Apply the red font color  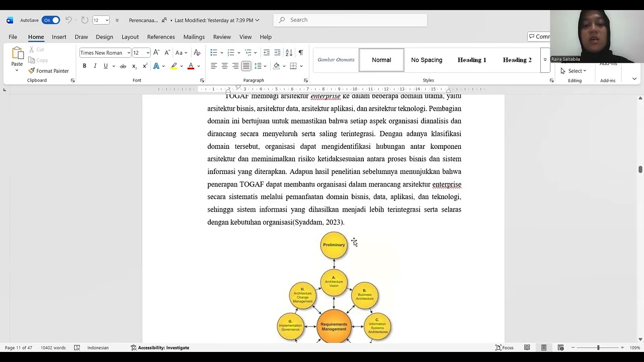191,66
